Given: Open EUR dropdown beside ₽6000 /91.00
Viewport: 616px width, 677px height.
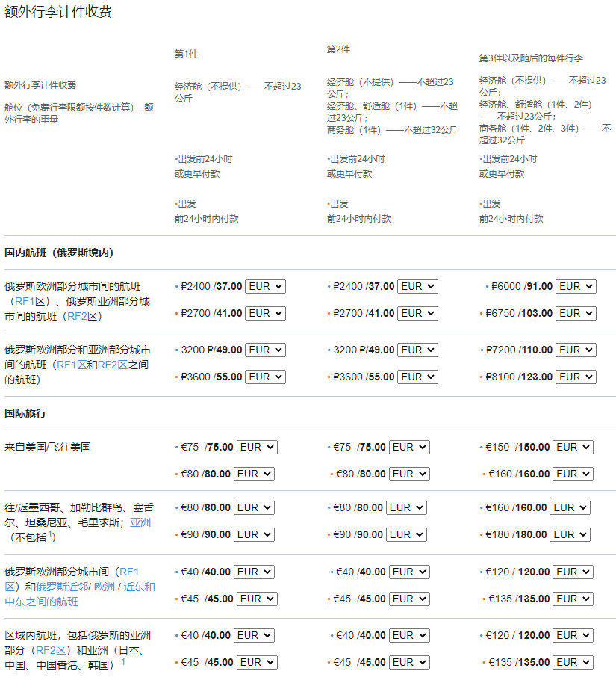Looking at the screenshot, I should click(x=576, y=286).
